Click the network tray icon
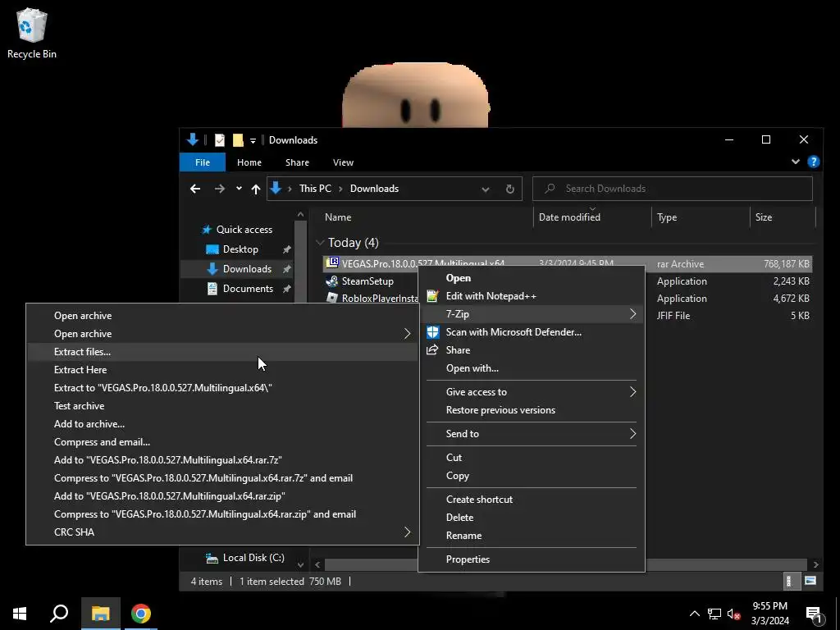The height and width of the screenshot is (630, 840). (714, 614)
